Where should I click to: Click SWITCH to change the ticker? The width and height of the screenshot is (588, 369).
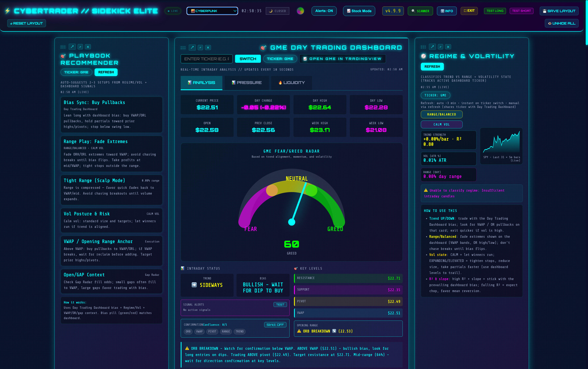click(248, 59)
